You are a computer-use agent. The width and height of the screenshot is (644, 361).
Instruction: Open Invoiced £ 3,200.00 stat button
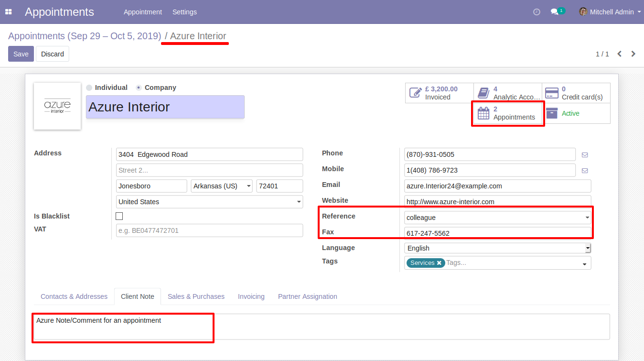click(x=440, y=93)
